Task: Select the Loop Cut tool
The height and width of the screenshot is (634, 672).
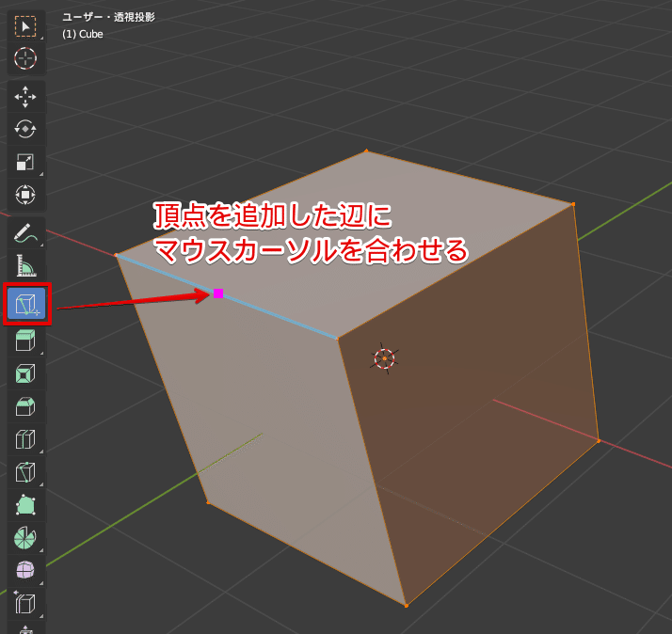Action: pos(25,439)
